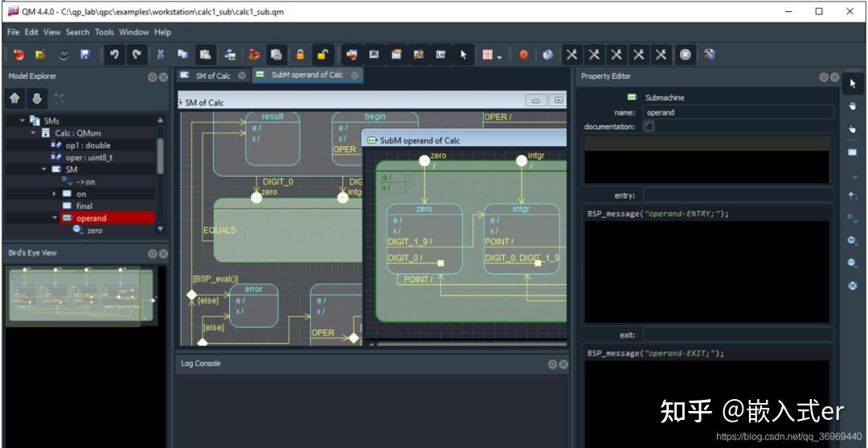Open the Tools menu
Image resolution: width=868 pixels, height=448 pixels.
(x=104, y=32)
